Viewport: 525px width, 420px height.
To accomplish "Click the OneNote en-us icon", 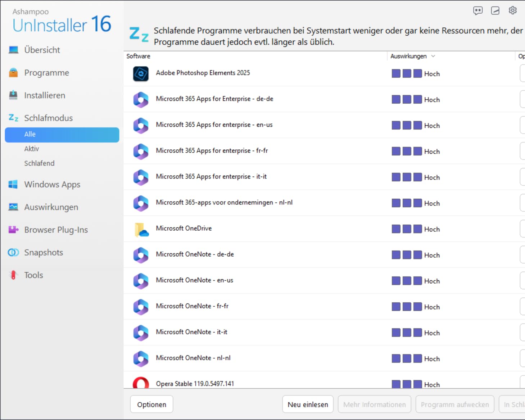I will coord(141,281).
